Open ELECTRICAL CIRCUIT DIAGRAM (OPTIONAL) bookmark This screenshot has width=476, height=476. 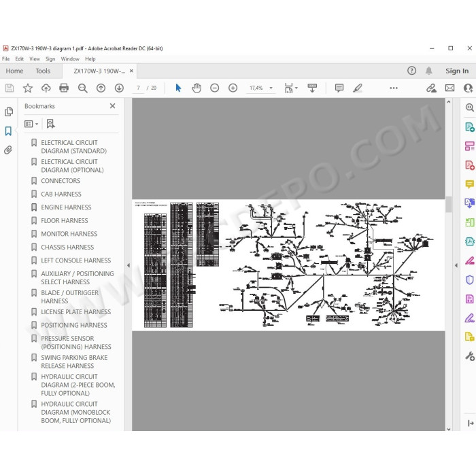point(72,166)
